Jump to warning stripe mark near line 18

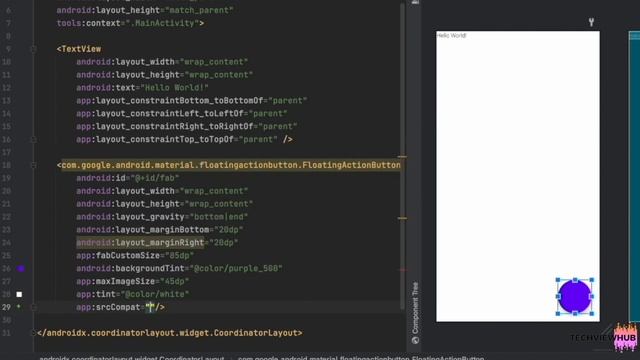point(402,156)
